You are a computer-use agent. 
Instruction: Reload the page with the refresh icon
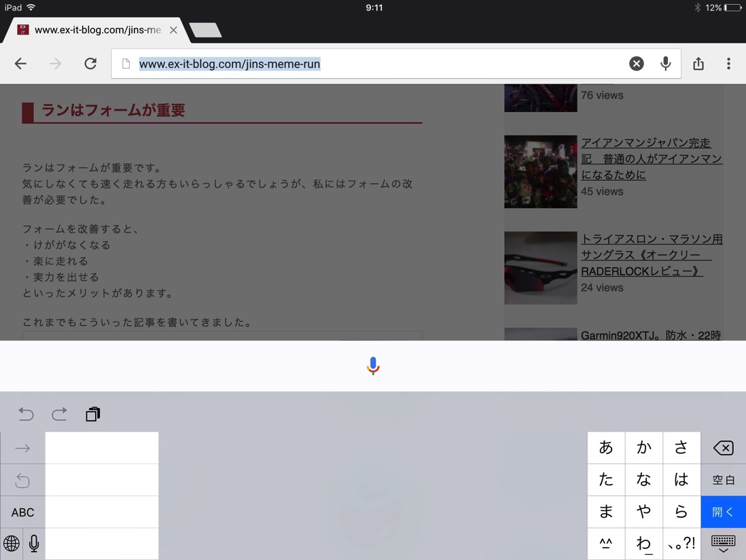pyautogui.click(x=90, y=63)
